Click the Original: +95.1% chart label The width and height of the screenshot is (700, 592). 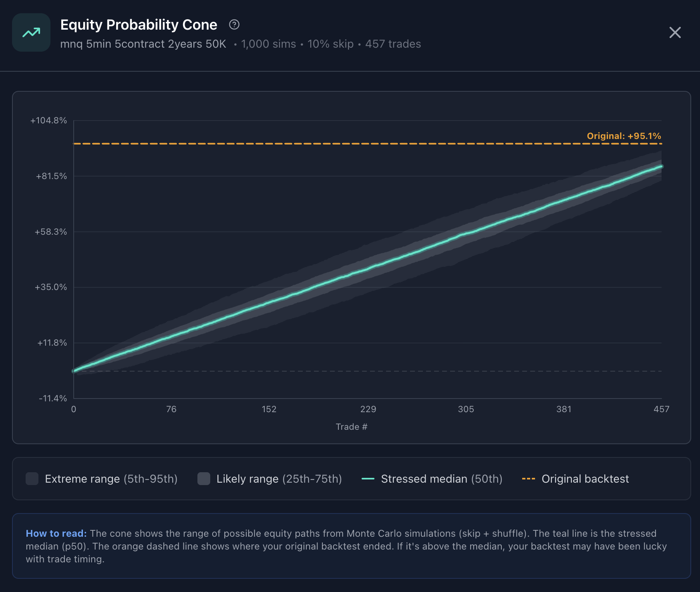point(624,136)
